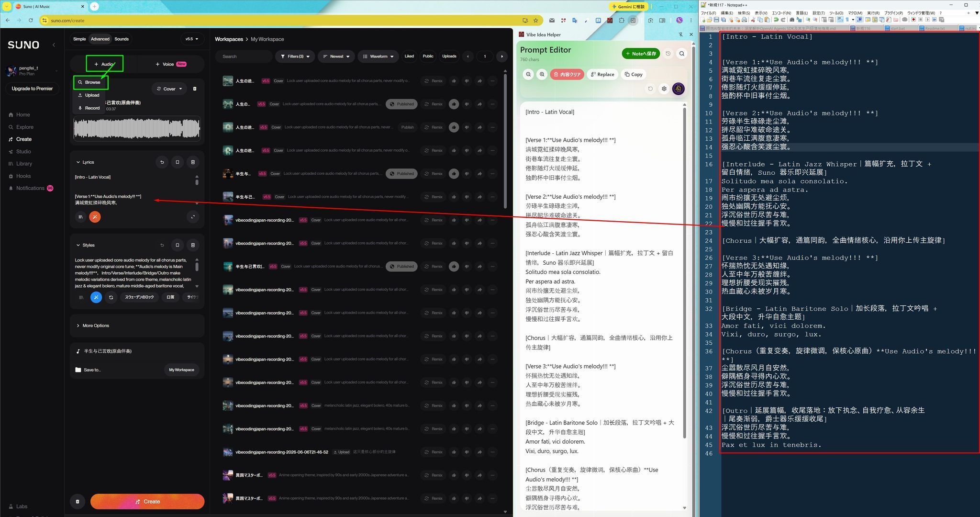This screenshot has width=980, height=517.
Task: Click the expand lyrics editor icon
Action: click(x=193, y=217)
